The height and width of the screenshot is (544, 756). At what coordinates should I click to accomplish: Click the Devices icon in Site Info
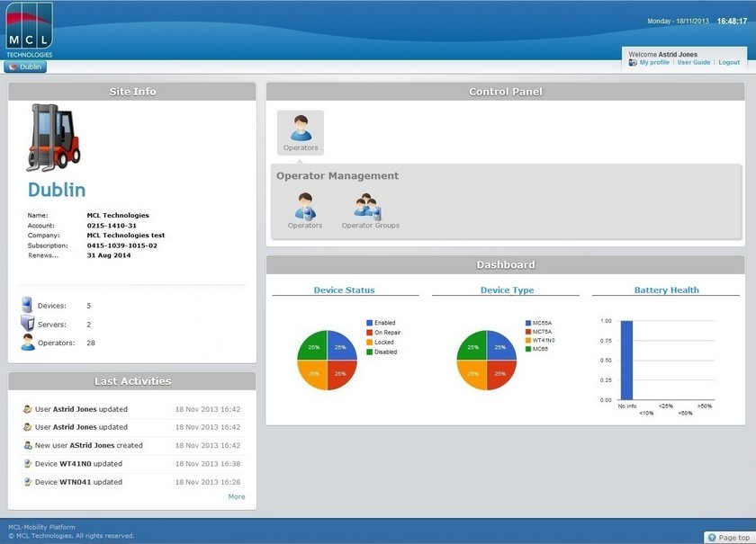click(x=27, y=305)
